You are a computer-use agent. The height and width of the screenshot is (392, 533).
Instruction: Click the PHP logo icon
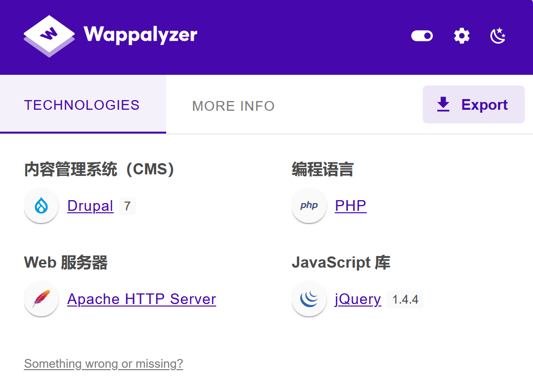point(309,205)
